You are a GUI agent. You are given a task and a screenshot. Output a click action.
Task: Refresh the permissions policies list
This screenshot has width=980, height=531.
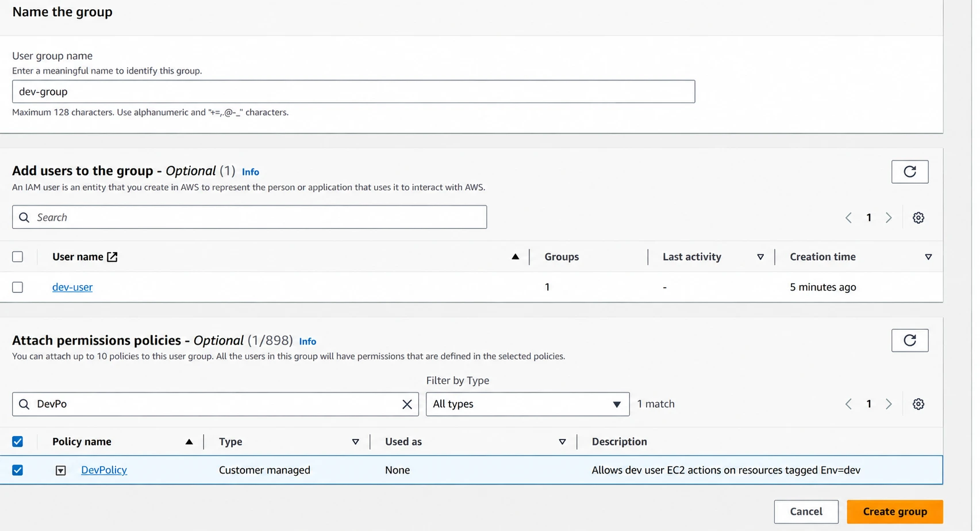point(909,340)
